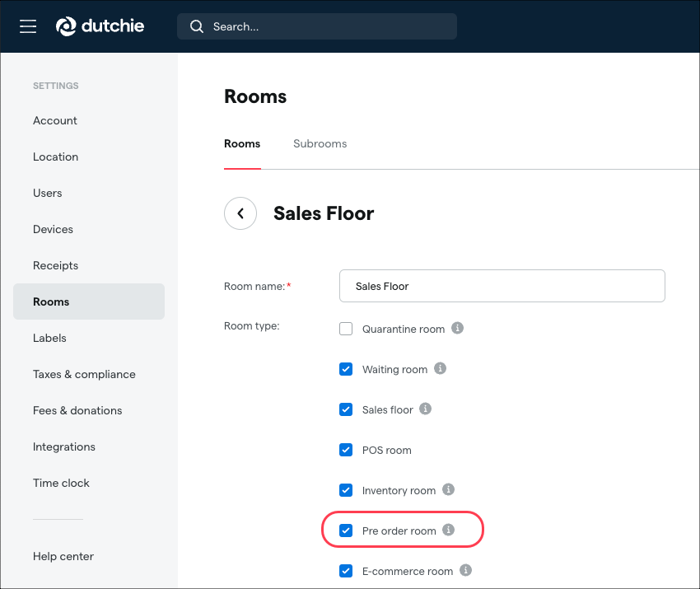This screenshot has width=700, height=589.
Task: Click the dutchie logo
Action: point(99,26)
